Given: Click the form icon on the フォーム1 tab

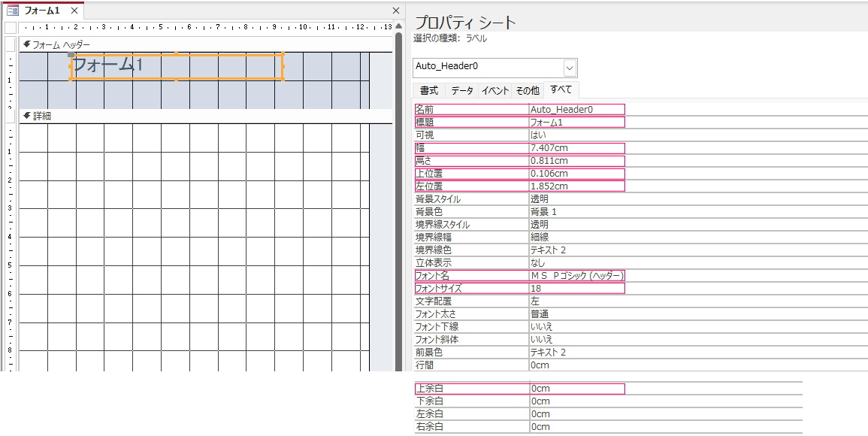Looking at the screenshot, I should (x=12, y=11).
